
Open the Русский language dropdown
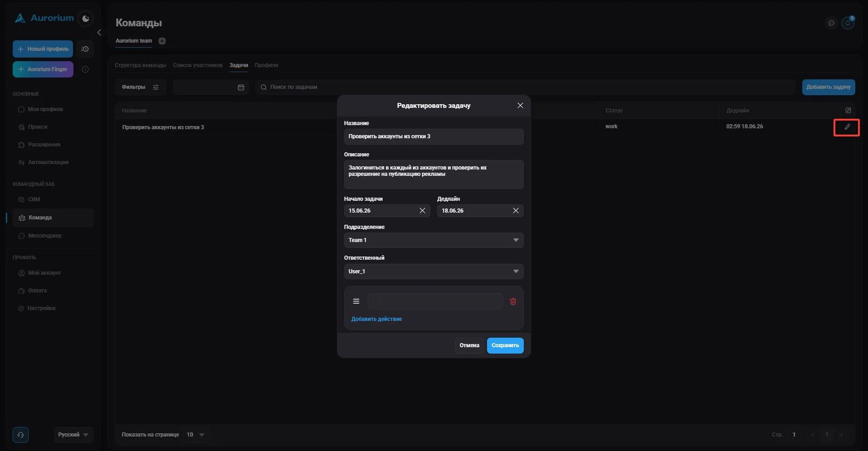click(73, 435)
